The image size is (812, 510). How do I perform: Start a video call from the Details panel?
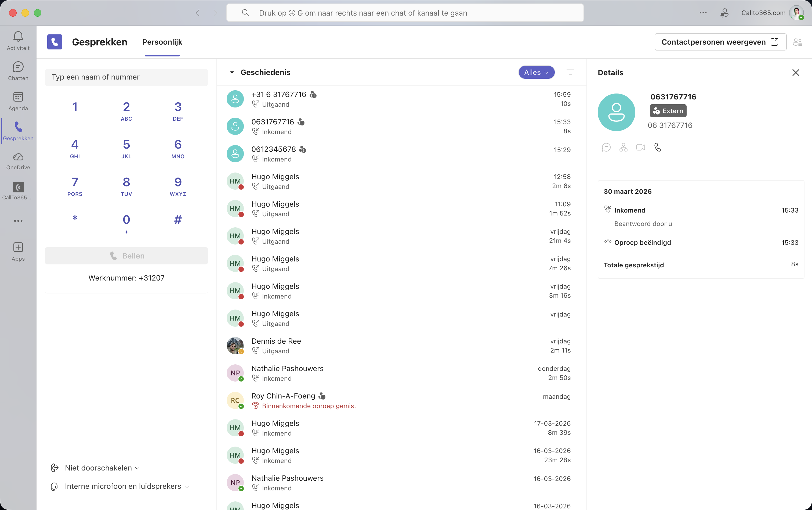(640, 148)
